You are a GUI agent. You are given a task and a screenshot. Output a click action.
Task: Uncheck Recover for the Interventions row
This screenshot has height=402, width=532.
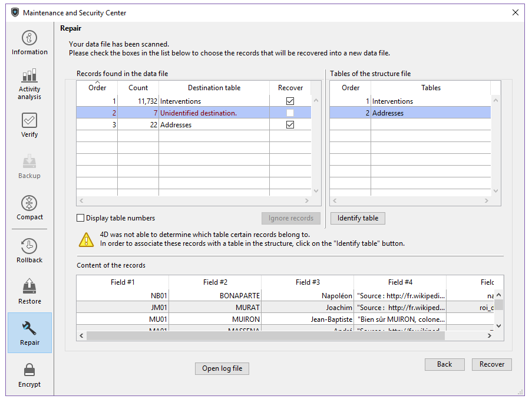click(290, 101)
